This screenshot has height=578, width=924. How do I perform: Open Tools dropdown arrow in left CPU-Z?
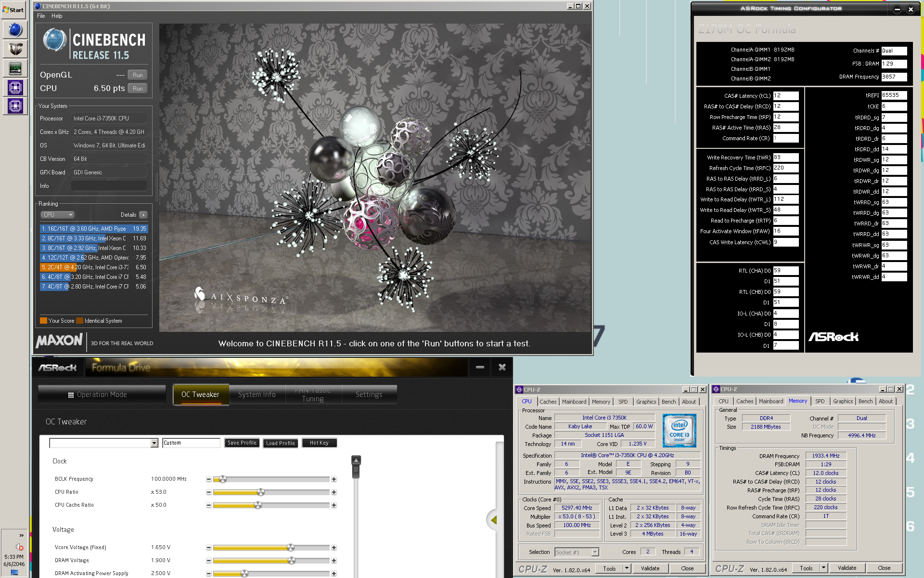(627, 568)
